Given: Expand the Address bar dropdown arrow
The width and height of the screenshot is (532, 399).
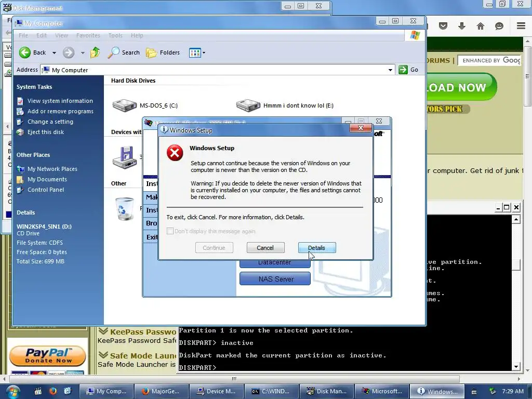Looking at the screenshot, I should [390, 70].
